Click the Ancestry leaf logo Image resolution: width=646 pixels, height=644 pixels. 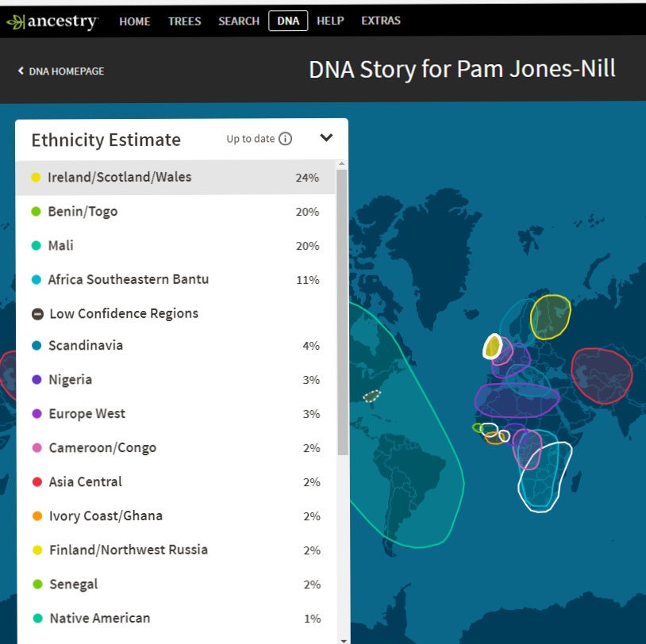[17, 21]
